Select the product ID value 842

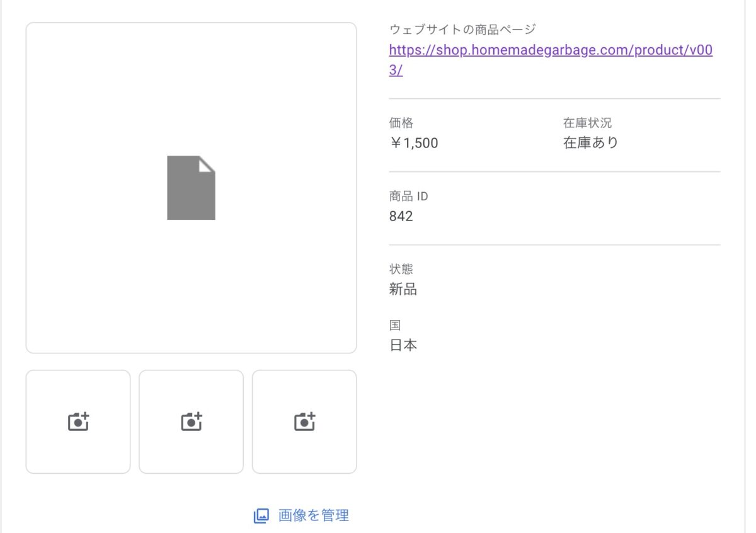401,216
